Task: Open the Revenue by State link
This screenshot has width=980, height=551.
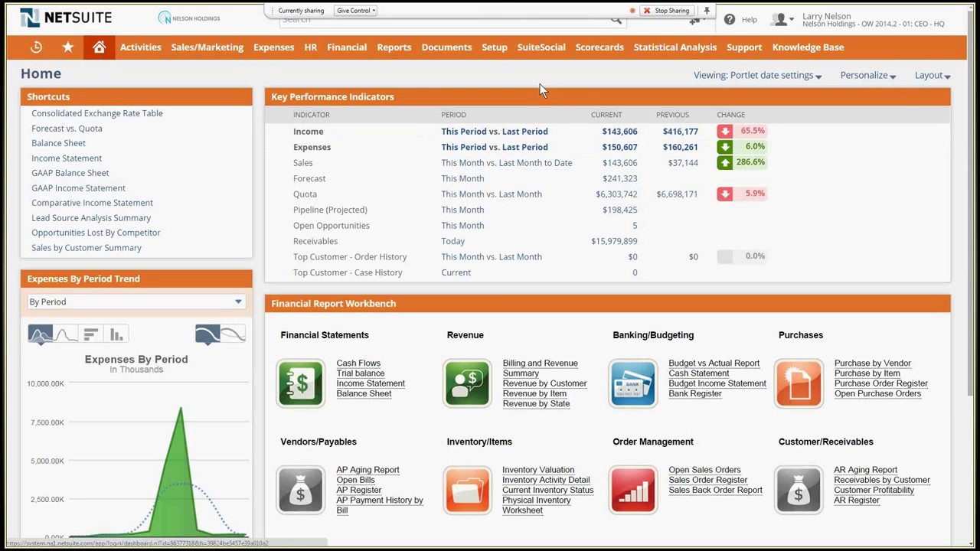Action: coord(536,404)
